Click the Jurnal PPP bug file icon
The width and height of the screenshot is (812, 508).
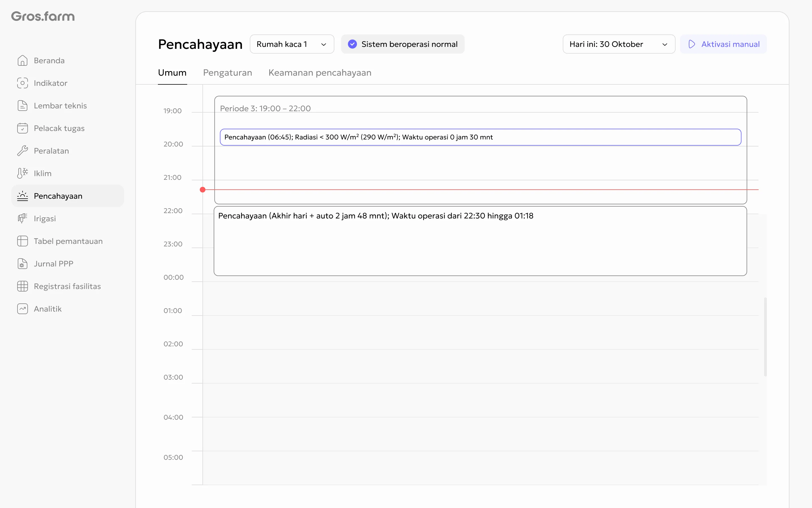(23, 263)
